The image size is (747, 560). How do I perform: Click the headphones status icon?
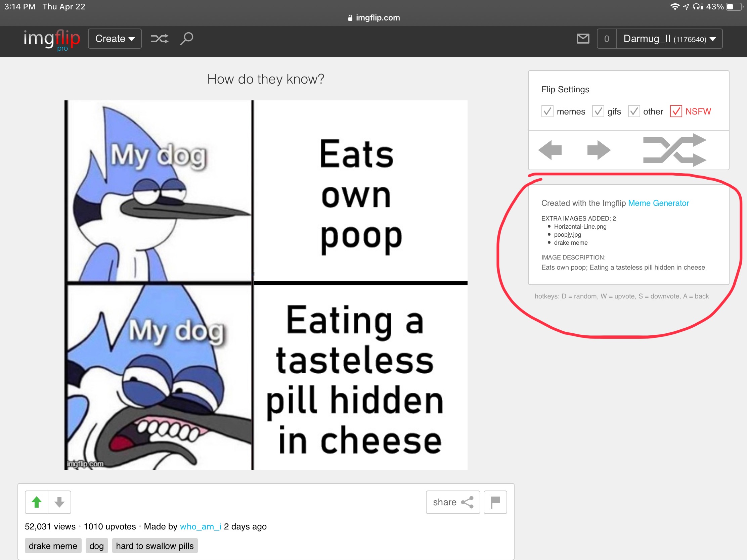click(698, 7)
